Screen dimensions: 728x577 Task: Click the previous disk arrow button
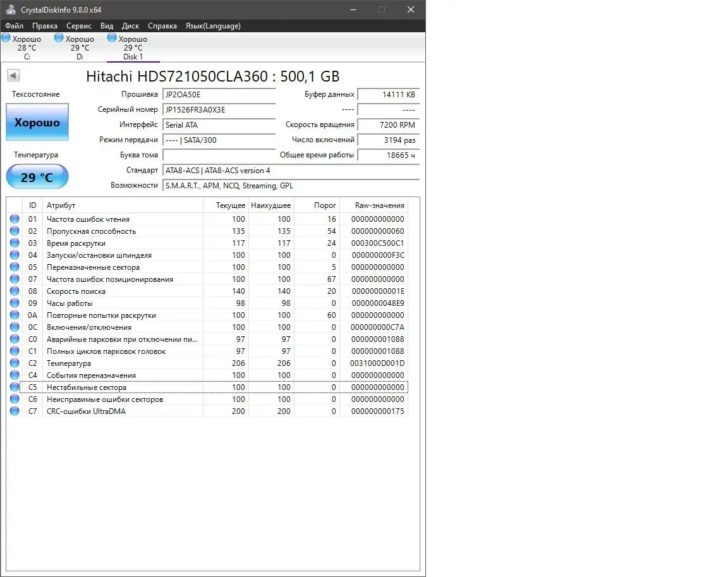pos(13,76)
